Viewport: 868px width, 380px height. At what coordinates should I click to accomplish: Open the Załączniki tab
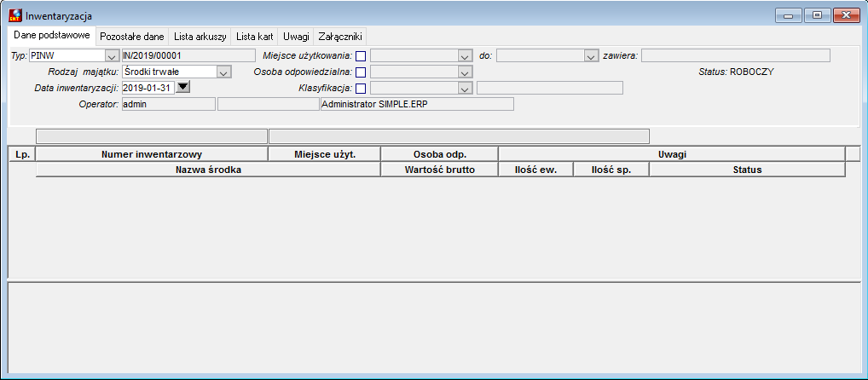340,37
